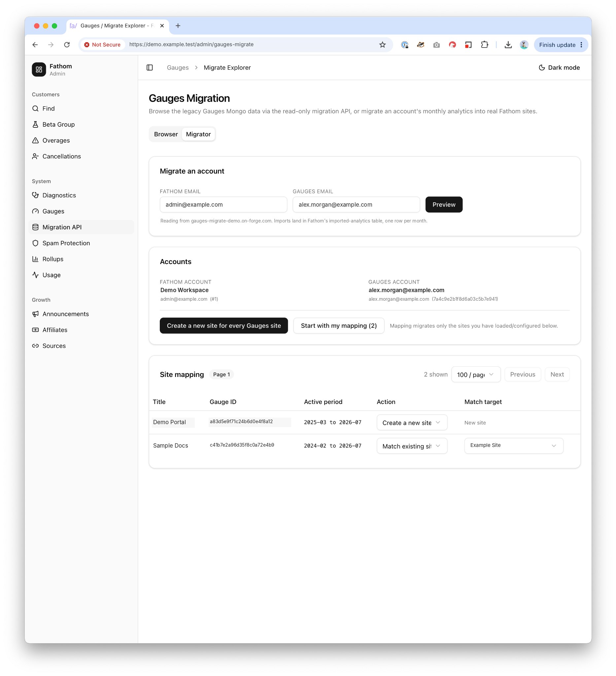This screenshot has height=676, width=616.
Task: Open the Beta Group page
Action: click(82, 124)
